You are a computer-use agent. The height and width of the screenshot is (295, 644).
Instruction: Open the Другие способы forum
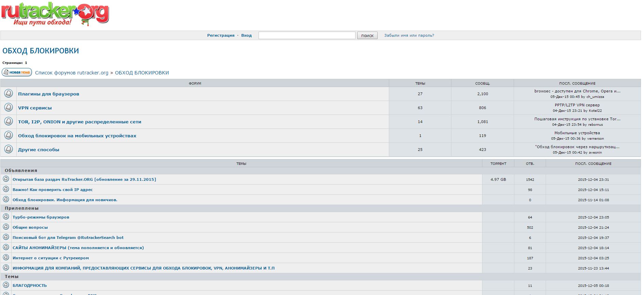click(39, 150)
